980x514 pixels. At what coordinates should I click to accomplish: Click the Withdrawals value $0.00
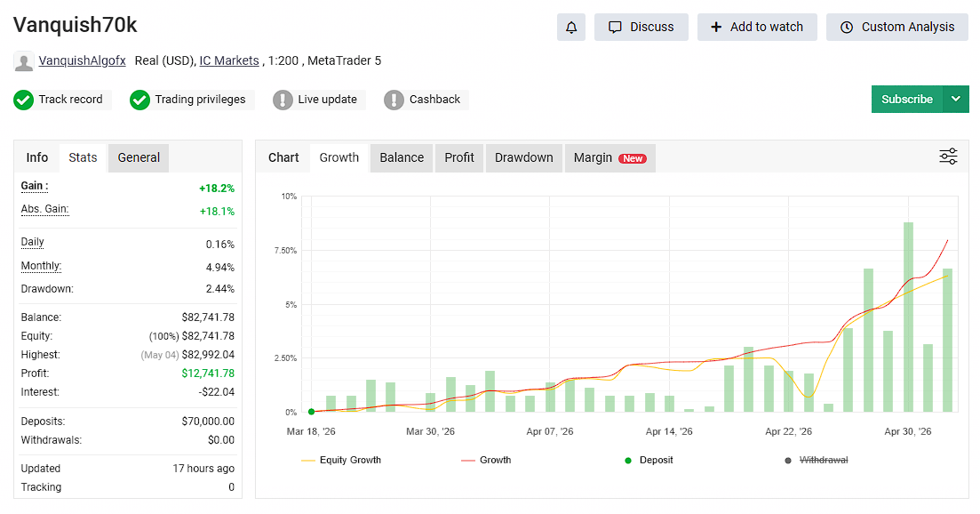coord(221,440)
